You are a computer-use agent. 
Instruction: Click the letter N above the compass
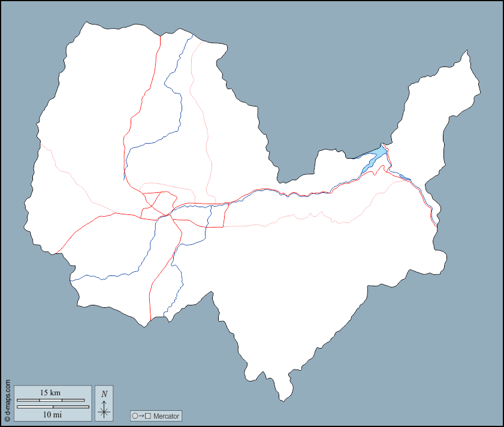pyautogui.click(x=104, y=393)
